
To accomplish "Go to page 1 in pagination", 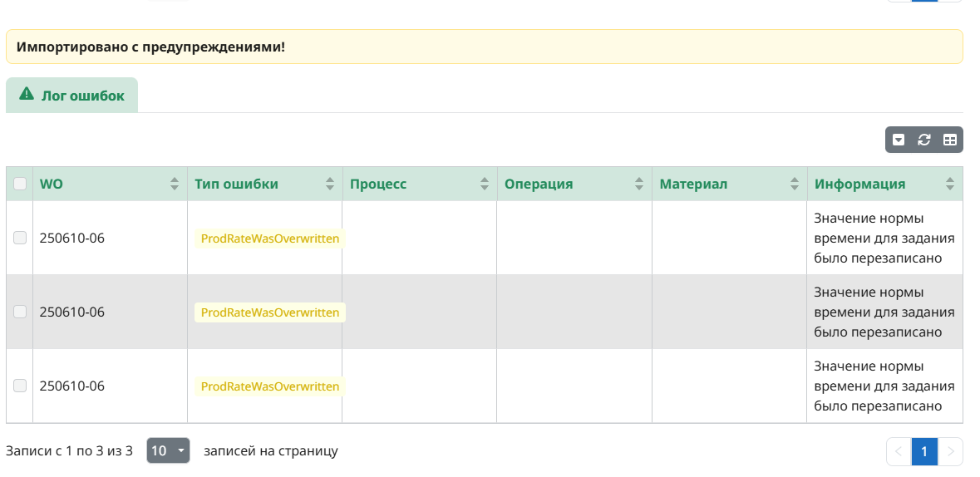I will [924, 451].
